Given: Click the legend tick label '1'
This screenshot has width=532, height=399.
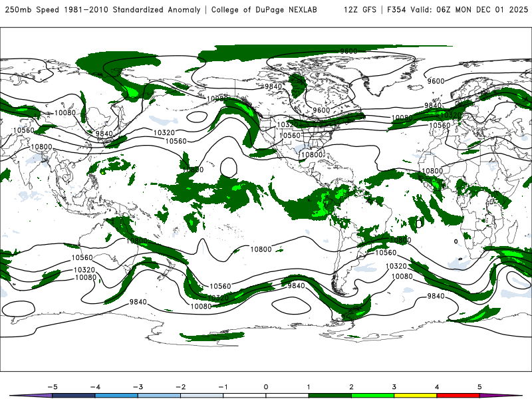Looking at the screenshot, I should [x=309, y=387].
